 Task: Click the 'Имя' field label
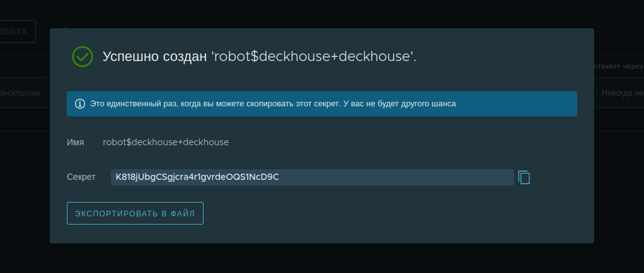point(75,142)
